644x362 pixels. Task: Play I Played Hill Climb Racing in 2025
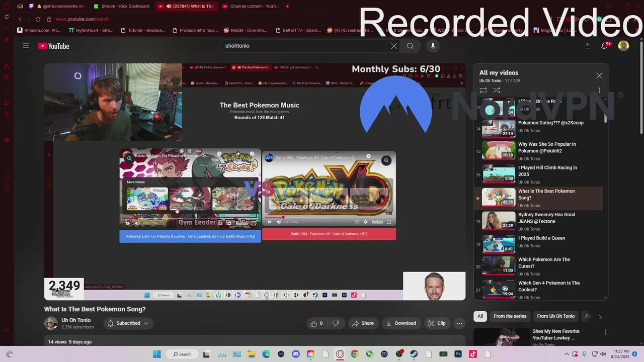point(538,174)
